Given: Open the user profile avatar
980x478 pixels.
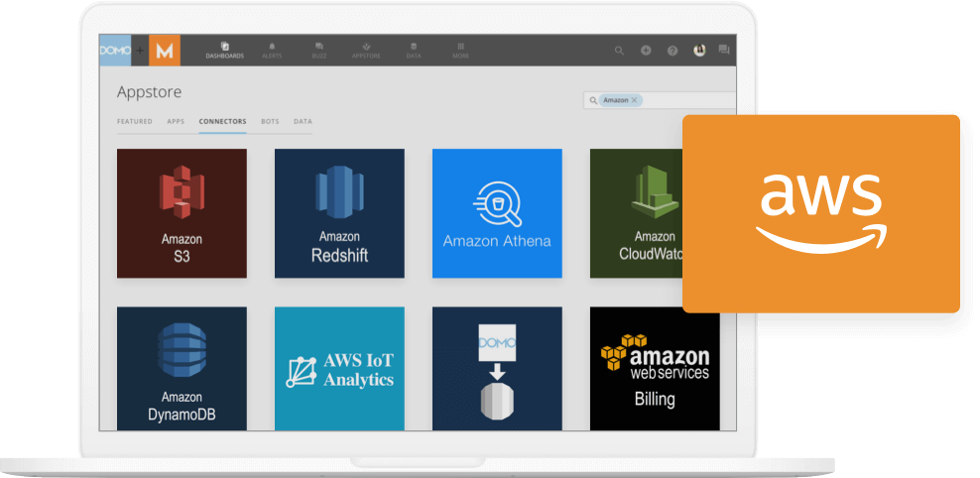Looking at the screenshot, I should (x=699, y=51).
